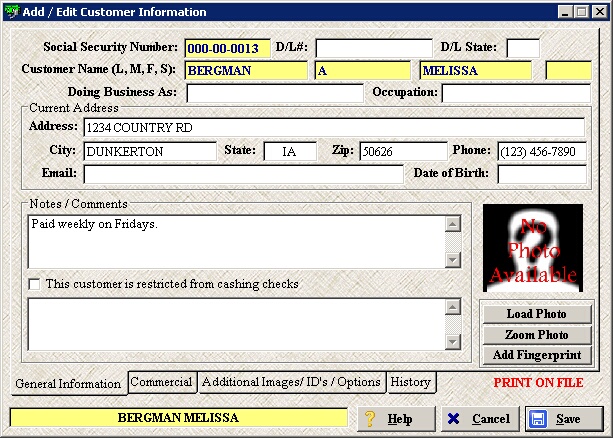Toggle restricted from cashing checks checkbox
This screenshot has width=613, height=438.
pos(34,284)
